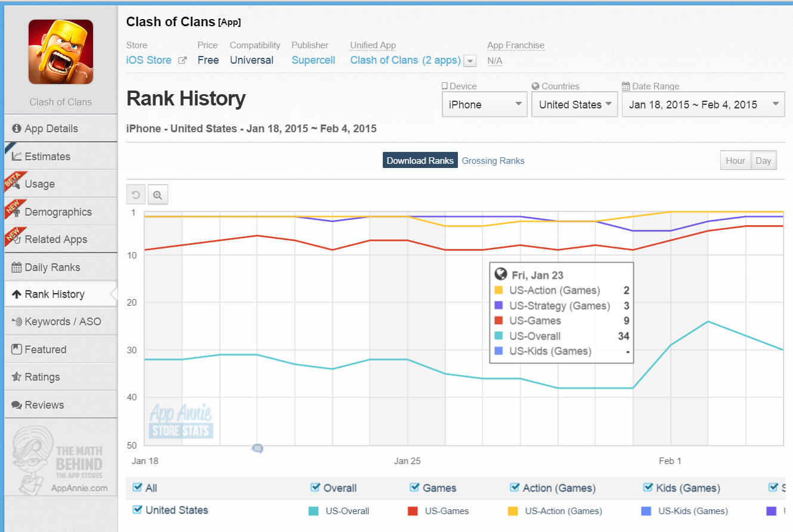Uncheck the Games category checkbox
This screenshot has width=793, height=532.
(415, 487)
